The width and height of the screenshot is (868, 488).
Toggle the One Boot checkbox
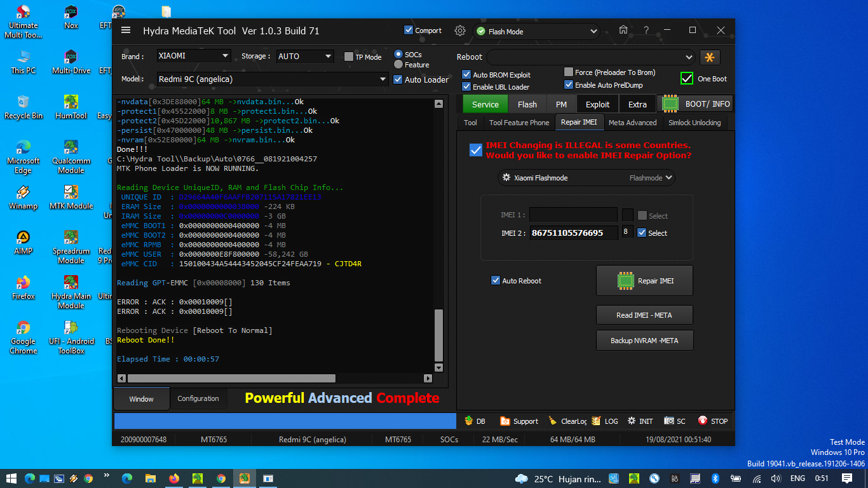(687, 78)
